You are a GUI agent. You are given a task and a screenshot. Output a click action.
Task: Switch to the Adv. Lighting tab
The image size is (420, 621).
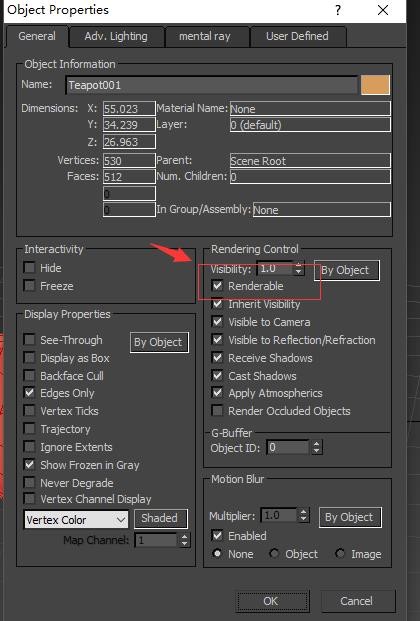(116, 36)
